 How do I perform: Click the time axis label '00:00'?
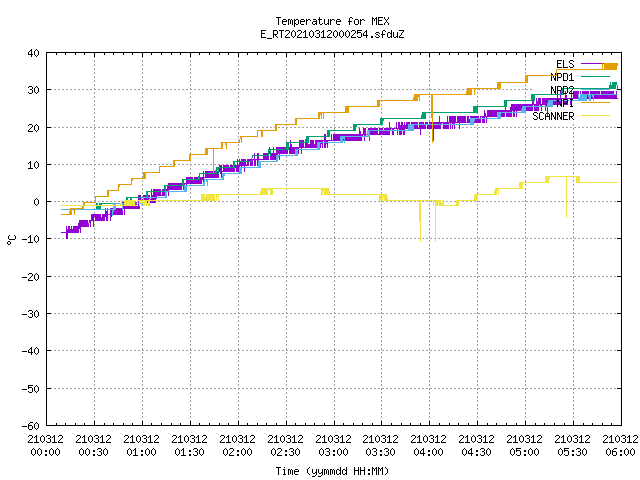(x=45, y=452)
